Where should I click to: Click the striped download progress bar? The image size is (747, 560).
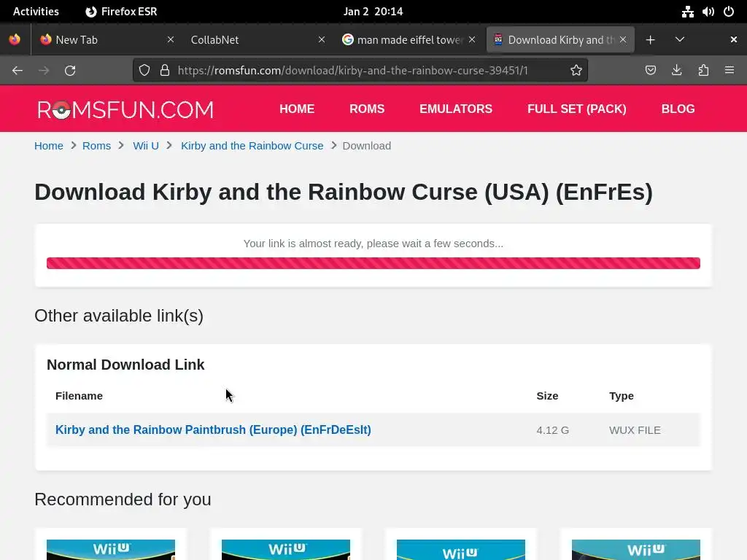373,262
